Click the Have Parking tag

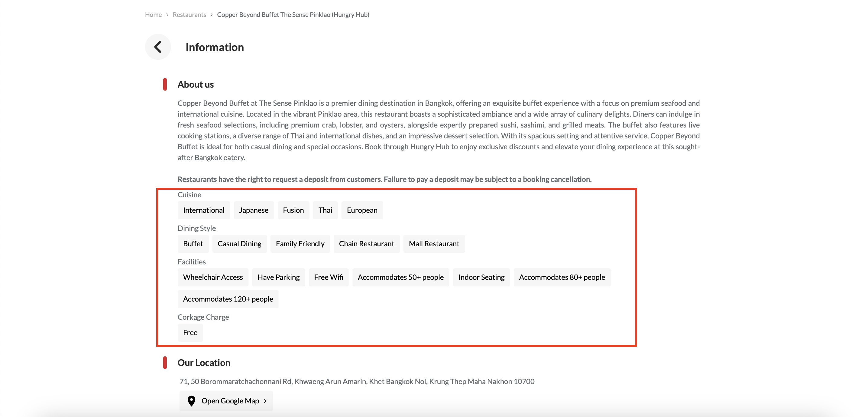tap(278, 277)
